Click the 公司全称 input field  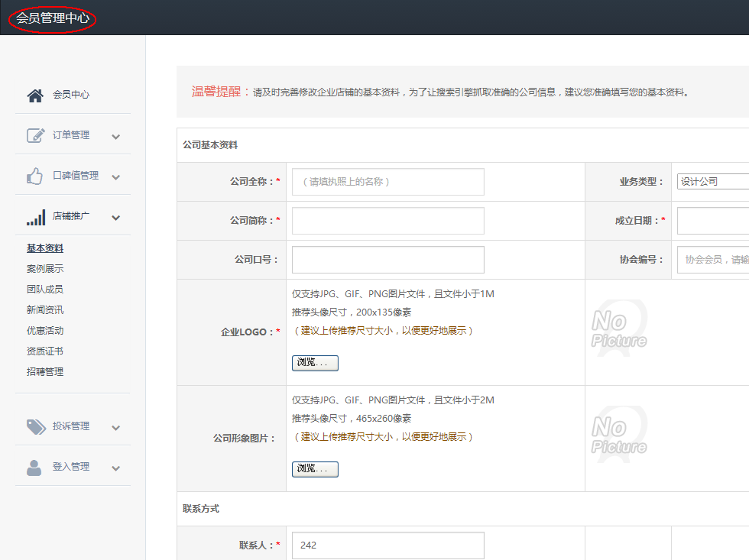(x=387, y=182)
